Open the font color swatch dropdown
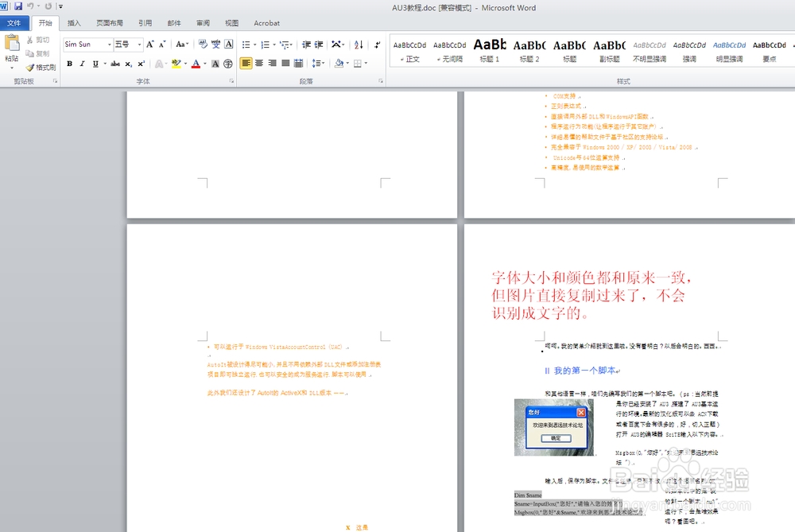795x532 pixels. click(x=204, y=64)
